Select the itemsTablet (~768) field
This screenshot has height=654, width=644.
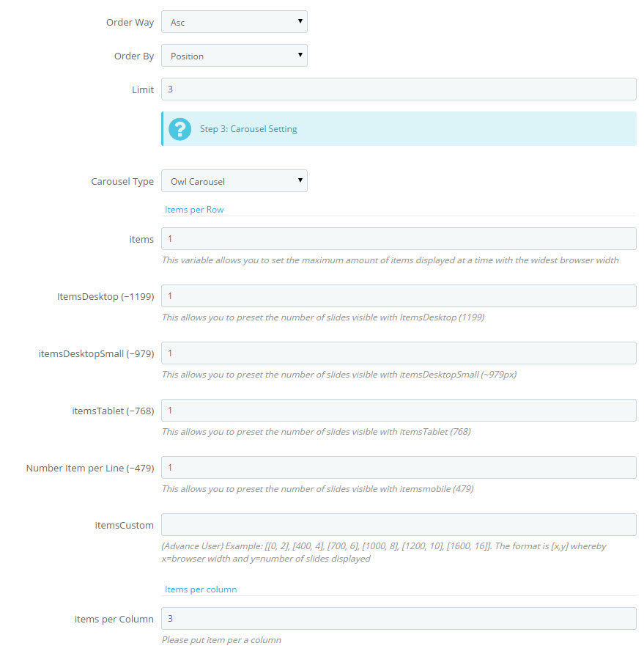pyautogui.click(x=399, y=411)
